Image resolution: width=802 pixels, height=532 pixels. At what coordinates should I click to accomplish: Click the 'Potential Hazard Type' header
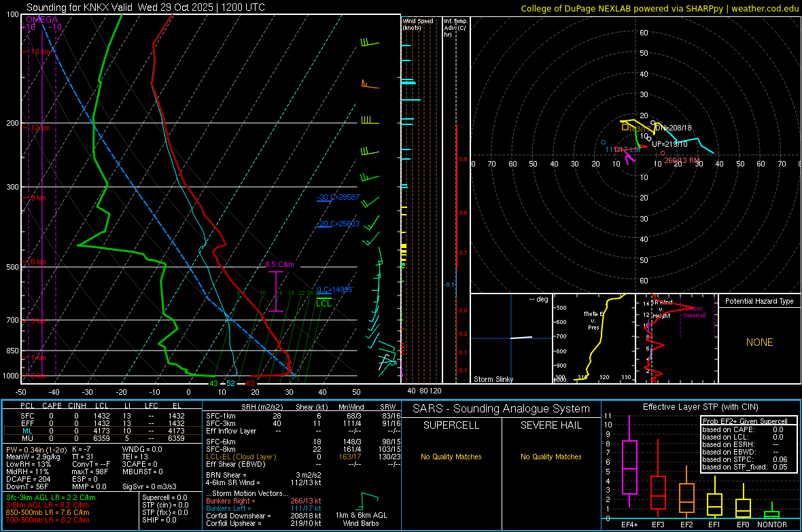[x=759, y=301]
